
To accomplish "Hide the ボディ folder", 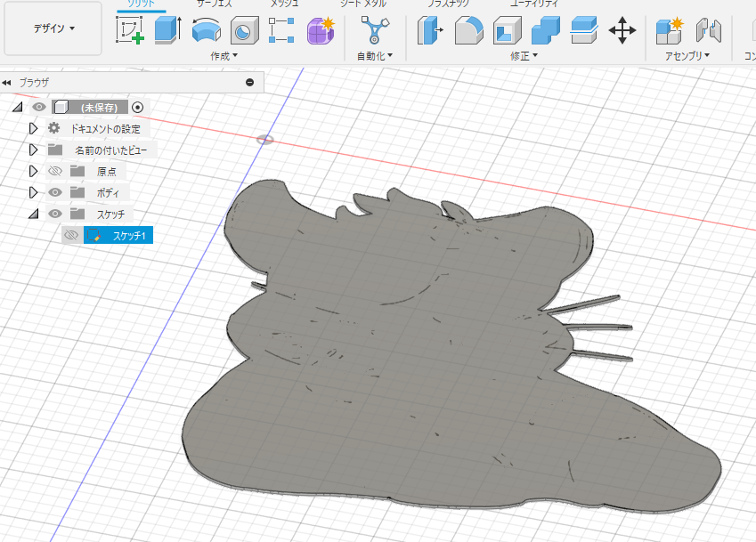I will coord(55,192).
